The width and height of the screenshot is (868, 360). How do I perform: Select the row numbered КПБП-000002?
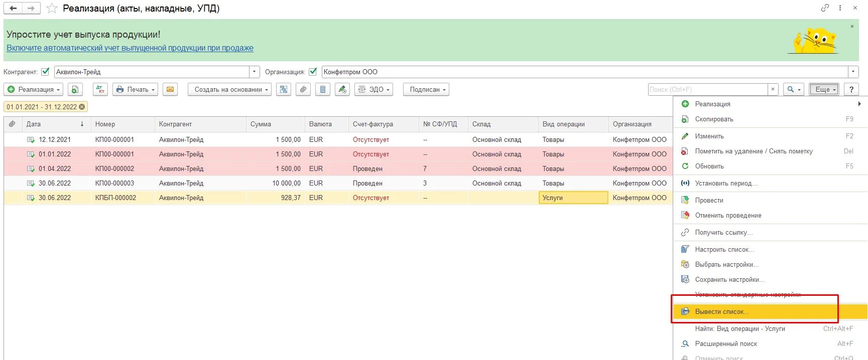(x=338, y=198)
